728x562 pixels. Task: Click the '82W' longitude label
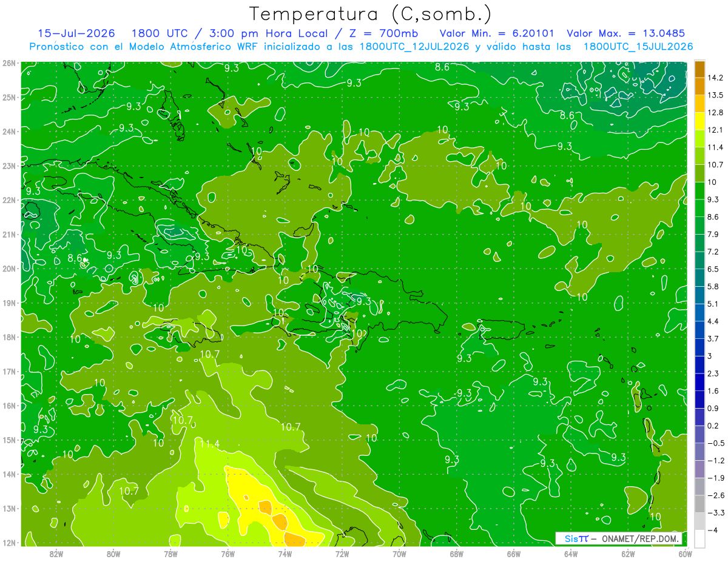(x=56, y=554)
